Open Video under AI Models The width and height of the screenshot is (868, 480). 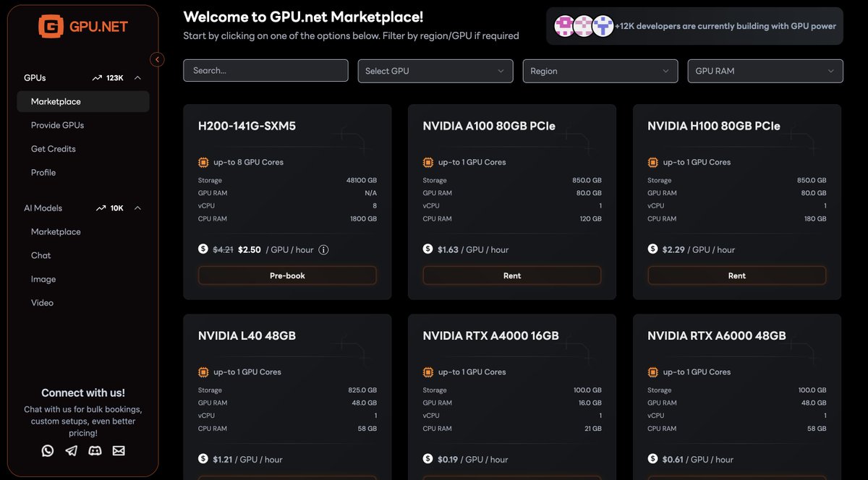[42, 303]
